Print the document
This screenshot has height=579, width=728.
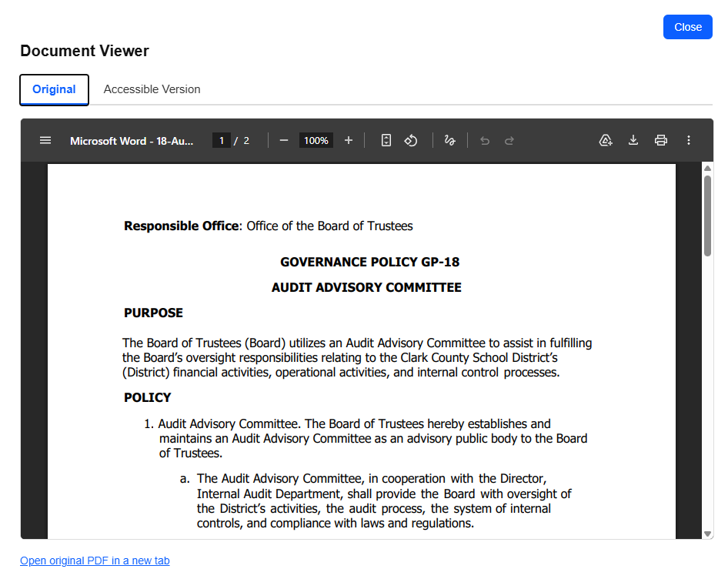[x=661, y=140]
